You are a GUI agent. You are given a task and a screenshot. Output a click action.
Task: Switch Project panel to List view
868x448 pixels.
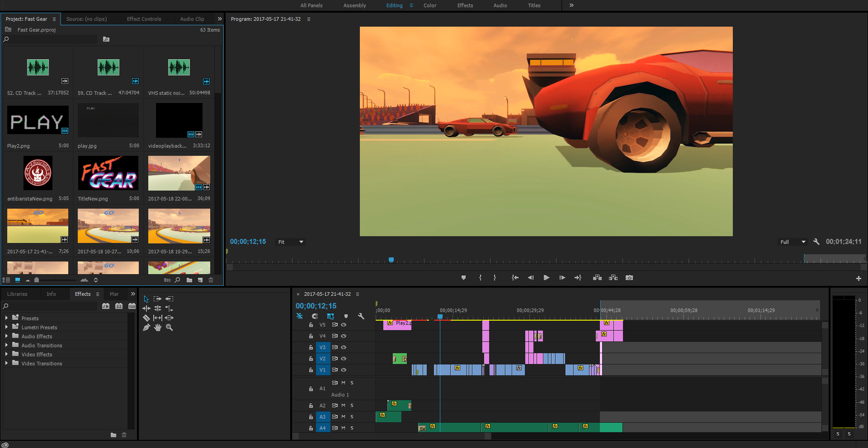[6, 280]
